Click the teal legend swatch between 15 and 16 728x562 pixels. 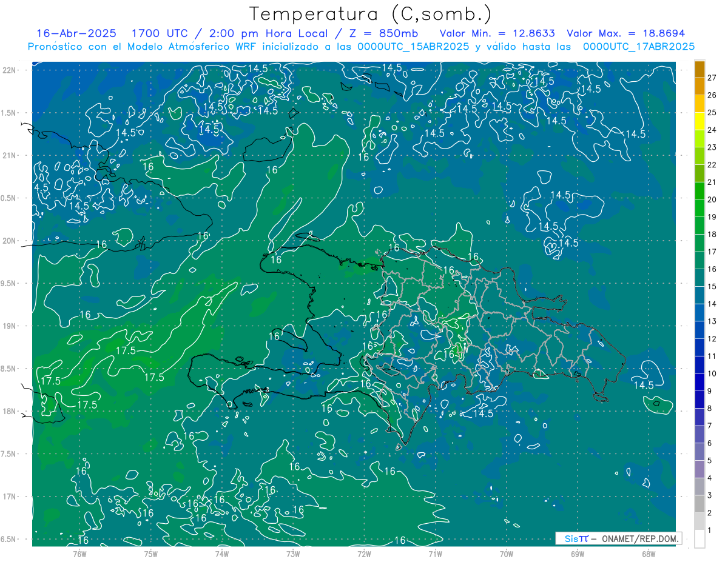(699, 278)
